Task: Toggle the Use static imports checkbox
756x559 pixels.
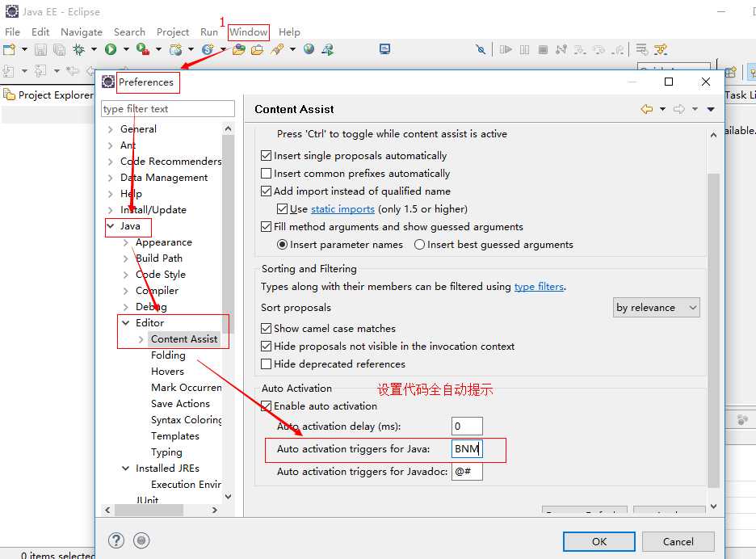Action: [x=282, y=209]
